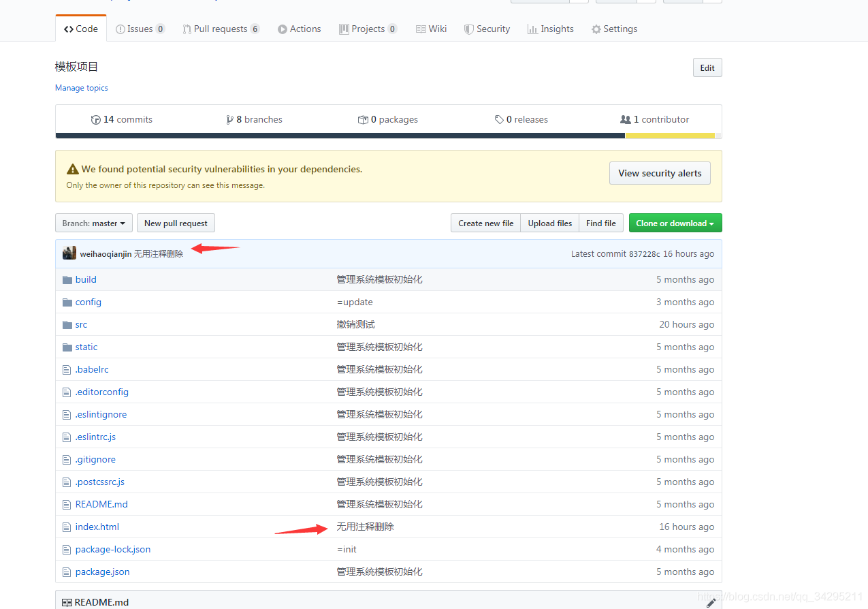Click the Edit description button
This screenshot has height=609, width=868.
pyautogui.click(x=707, y=67)
